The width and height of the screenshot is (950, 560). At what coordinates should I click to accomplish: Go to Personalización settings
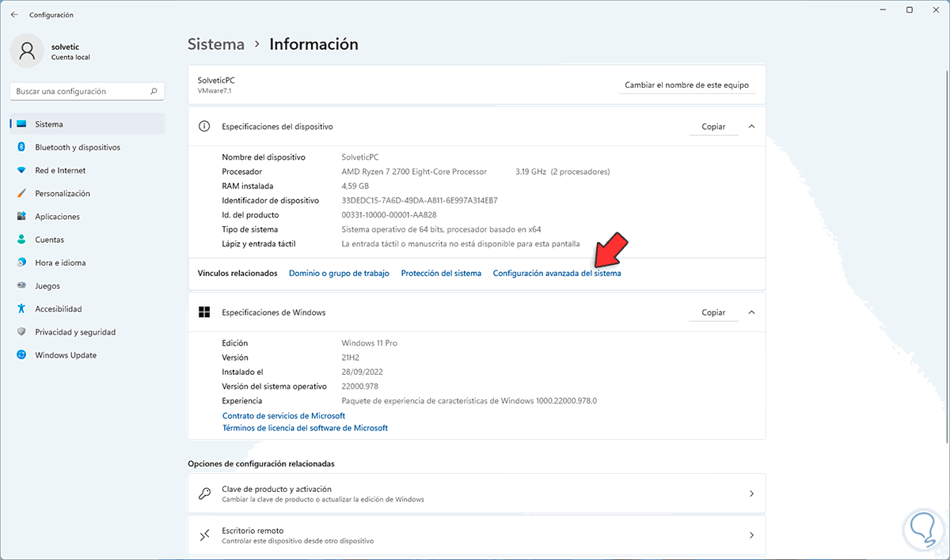[x=63, y=193]
